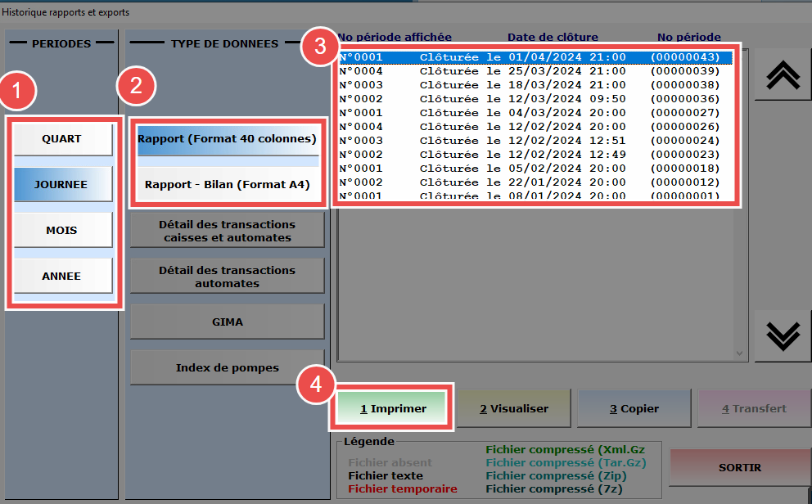
Task: Open Détail des transactions caisses et automates
Action: [228, 231]
